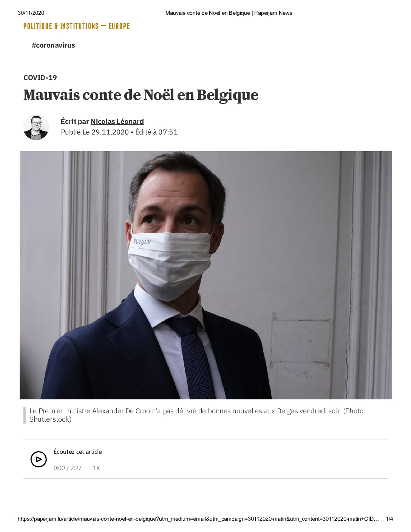Click the audio time 0:00 / 2:27
The width and height of the screenshot is (411, 532).
point(68,468)
